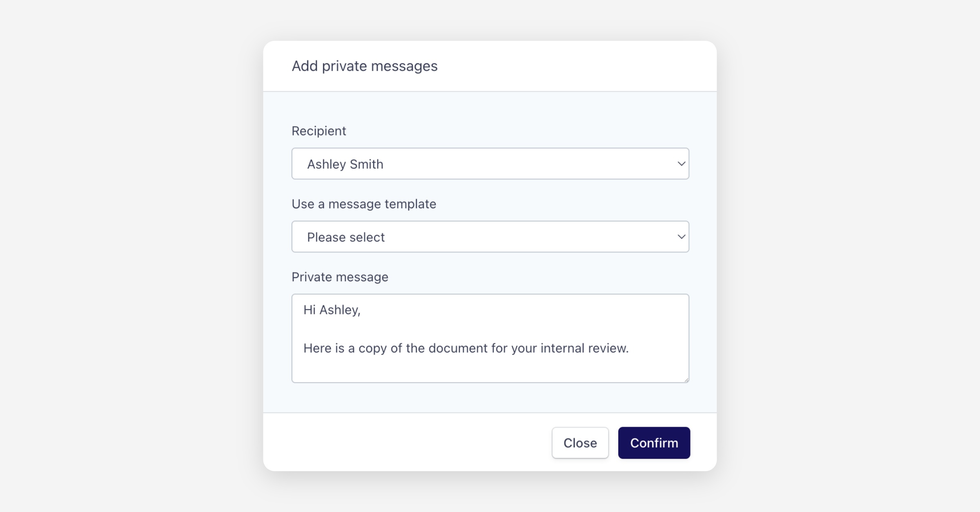
Task: Click the "Recipient" field label
Action: tap(318, 131)
